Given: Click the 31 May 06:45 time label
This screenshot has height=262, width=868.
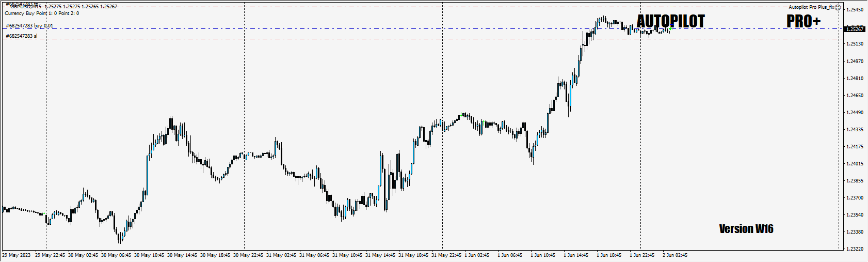Looking at the screenshot, I should [314, 255].
